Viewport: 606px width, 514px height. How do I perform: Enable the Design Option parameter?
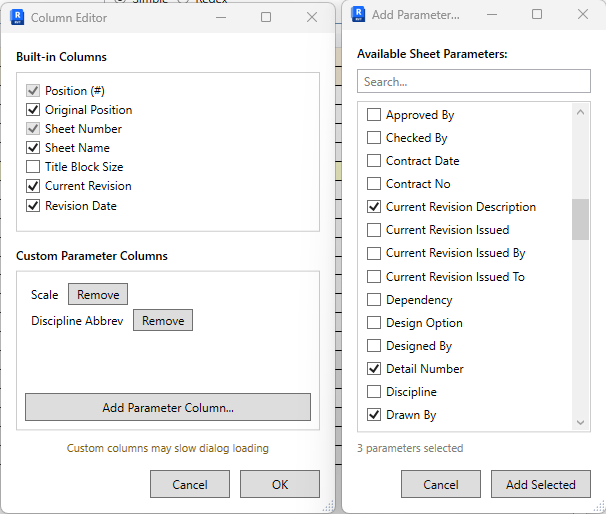(374, 323)
